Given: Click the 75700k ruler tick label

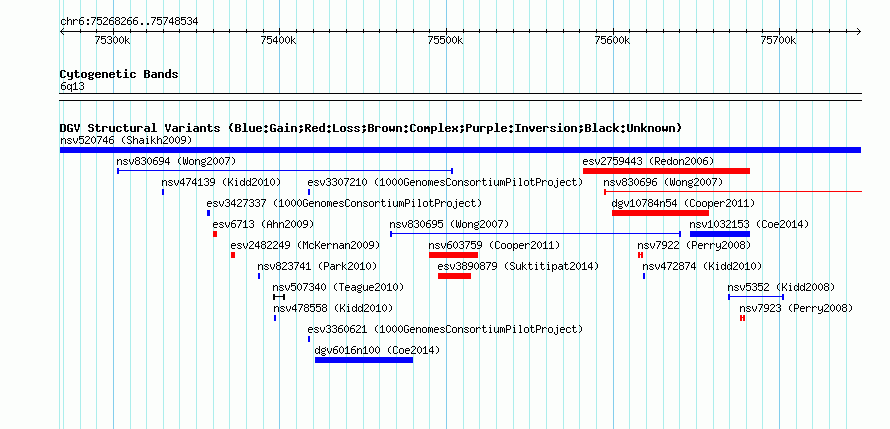Looking at the screenshot, I should pyautogui.click(x=779, y=40).
